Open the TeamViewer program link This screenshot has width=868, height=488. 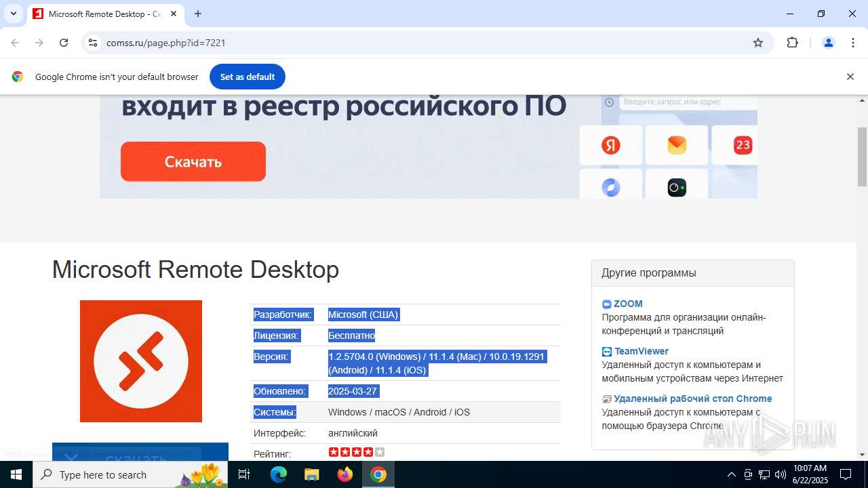point(642,351)
